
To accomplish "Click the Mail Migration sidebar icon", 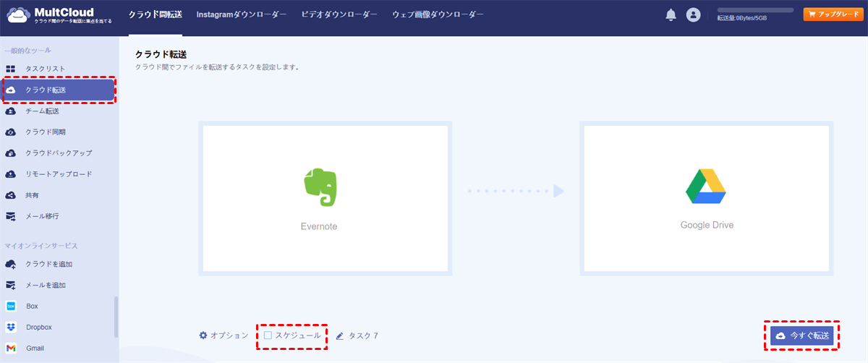I will click(11, 216).
